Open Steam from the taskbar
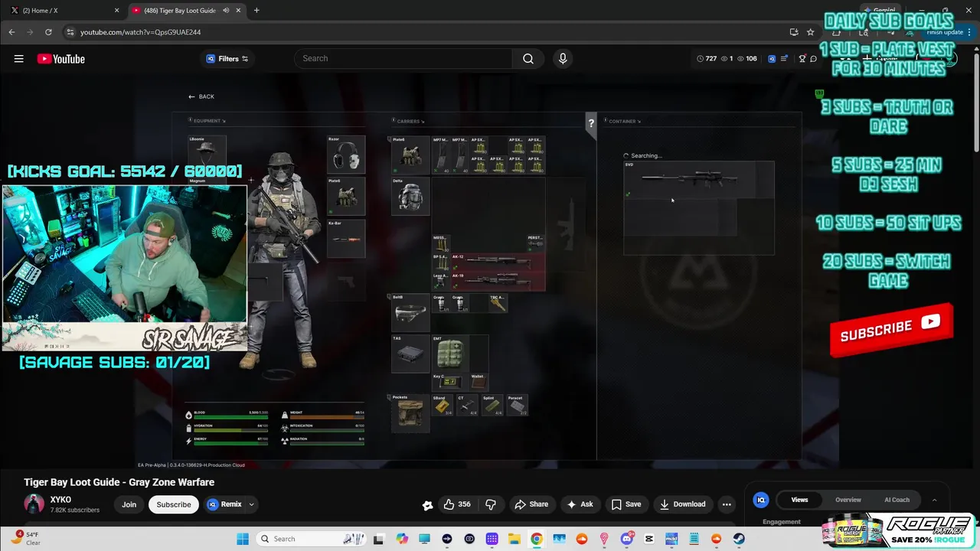Image resolution: width=980 pixels, height=551 pixels. [739, 539]
